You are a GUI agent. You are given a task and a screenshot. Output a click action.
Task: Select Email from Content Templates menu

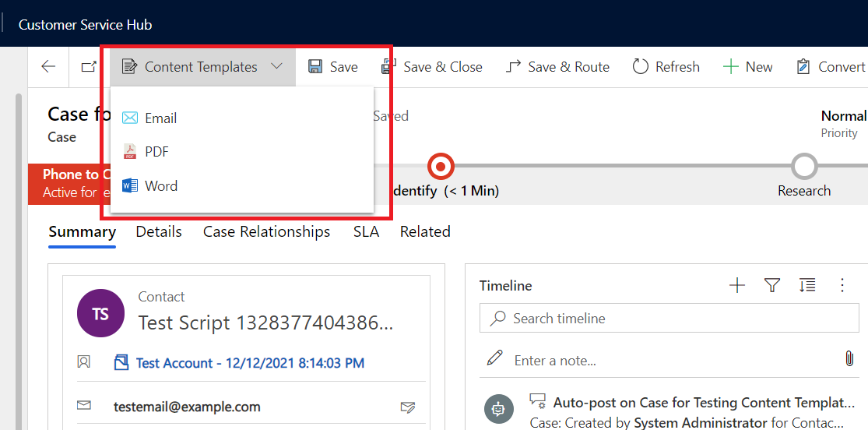[x=160, y=118]
